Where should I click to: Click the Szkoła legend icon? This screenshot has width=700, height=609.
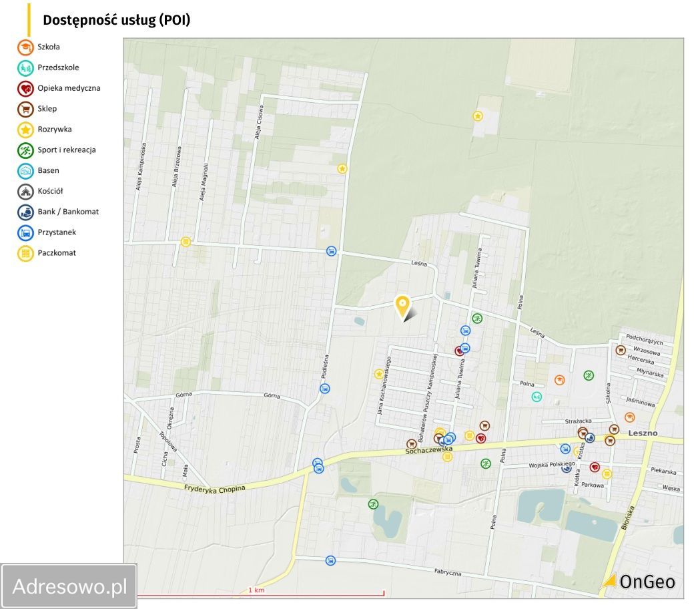tap(25, 47)
